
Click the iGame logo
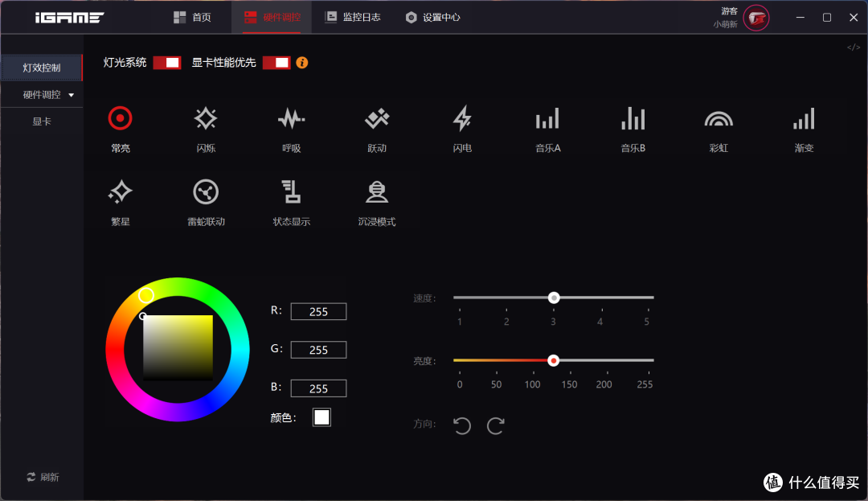[x=69, y=18]
